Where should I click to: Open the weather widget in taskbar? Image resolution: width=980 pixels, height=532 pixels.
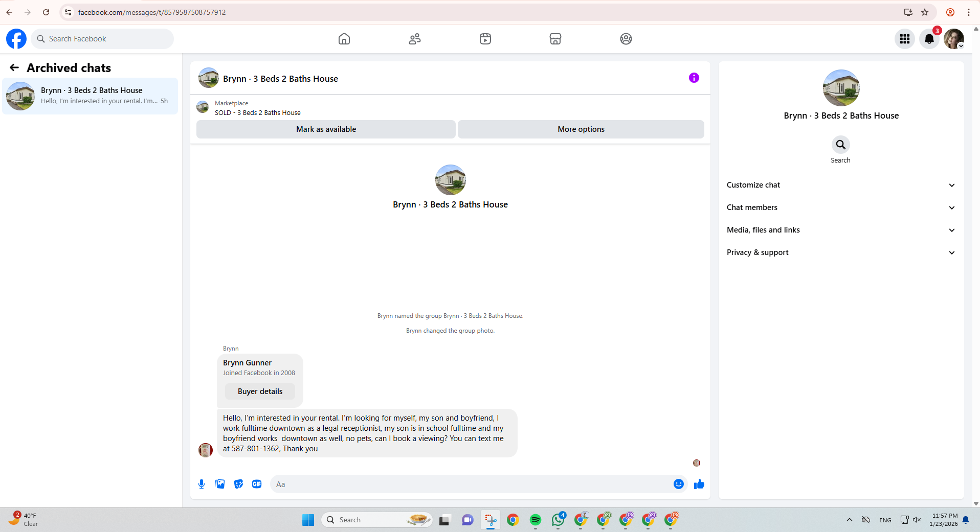pyautogui.click(x=24, y=520)
